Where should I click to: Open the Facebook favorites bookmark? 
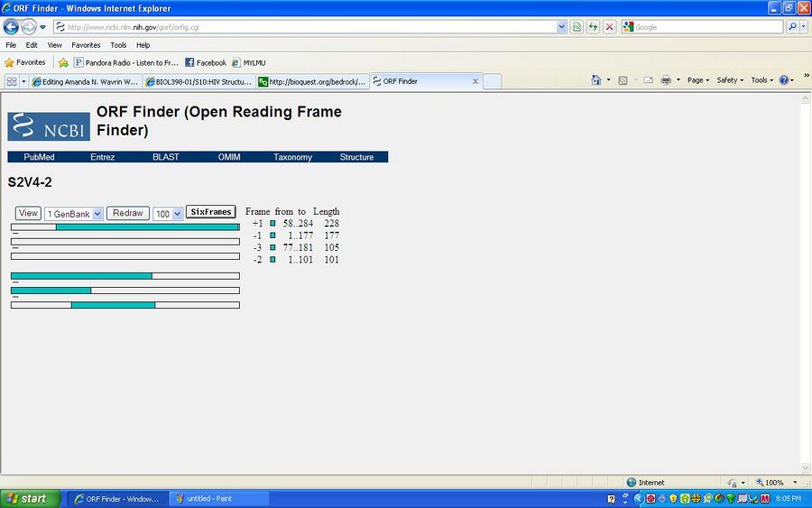(206, 62)
